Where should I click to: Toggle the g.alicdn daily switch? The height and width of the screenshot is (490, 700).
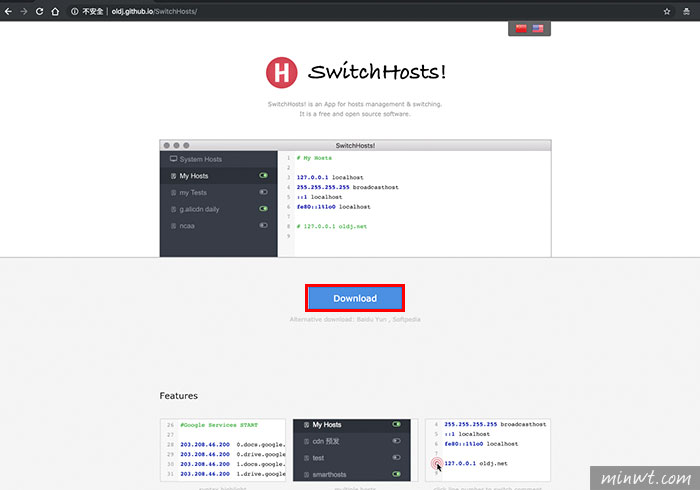tap(263, 208)
